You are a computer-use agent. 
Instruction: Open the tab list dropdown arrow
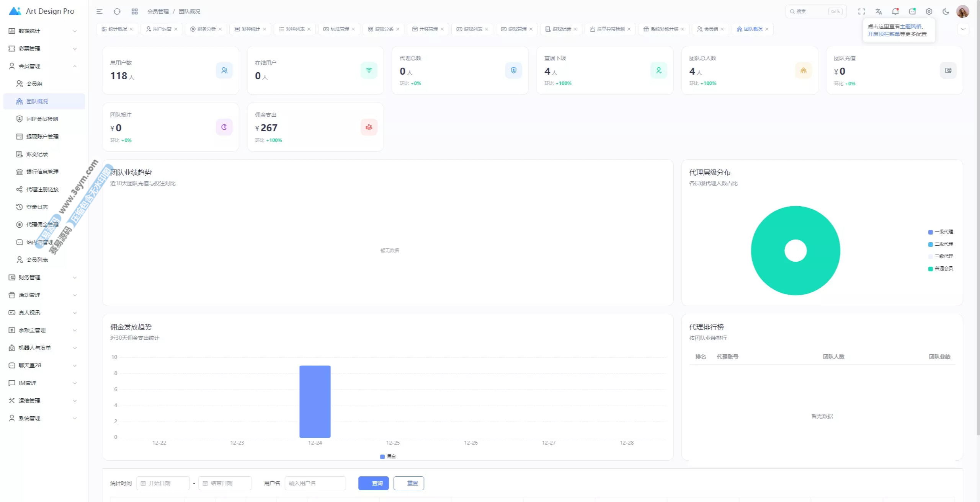963,29
